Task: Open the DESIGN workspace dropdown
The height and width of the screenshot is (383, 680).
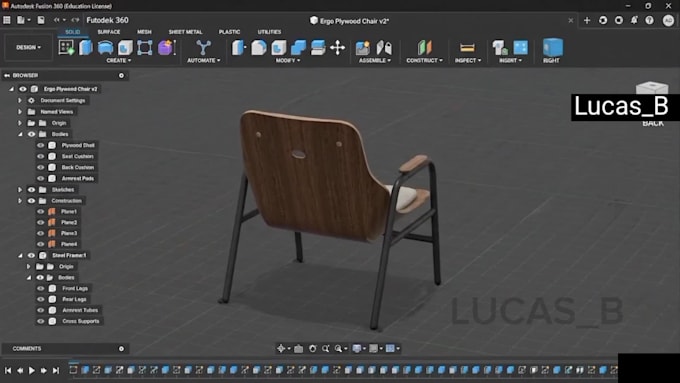Action: (29, 47)
